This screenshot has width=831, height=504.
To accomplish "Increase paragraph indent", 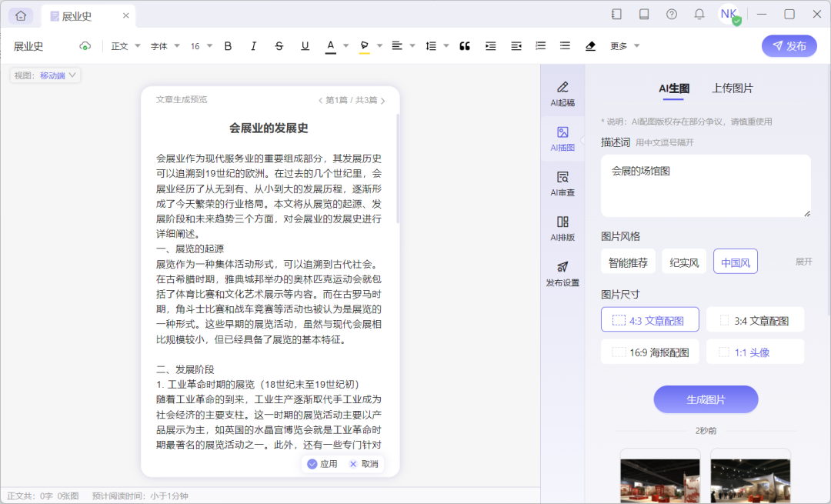I will click(490, 46).
